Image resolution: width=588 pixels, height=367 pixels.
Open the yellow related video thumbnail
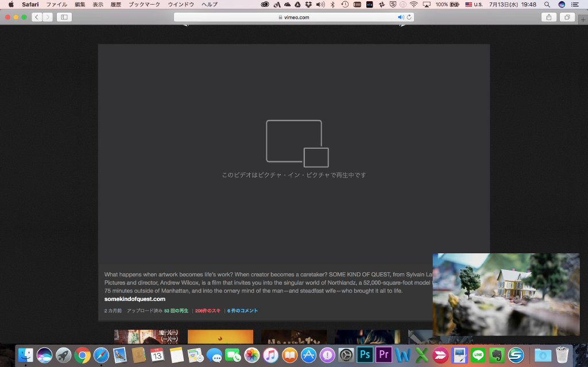(220, 337)
